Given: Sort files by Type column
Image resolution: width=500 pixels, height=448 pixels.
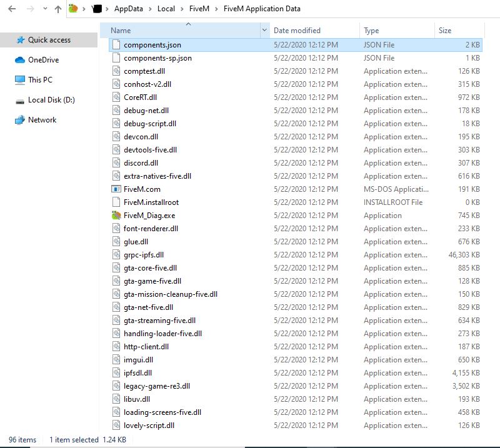Looking at the screenshot, I should coord(371,30).
